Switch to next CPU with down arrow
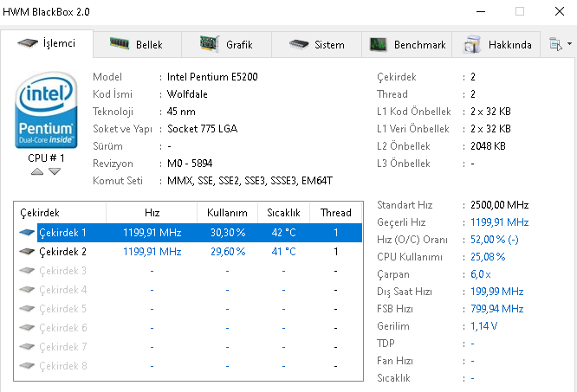The width and height of the screenshot is (577, 392). pos(55,171)
